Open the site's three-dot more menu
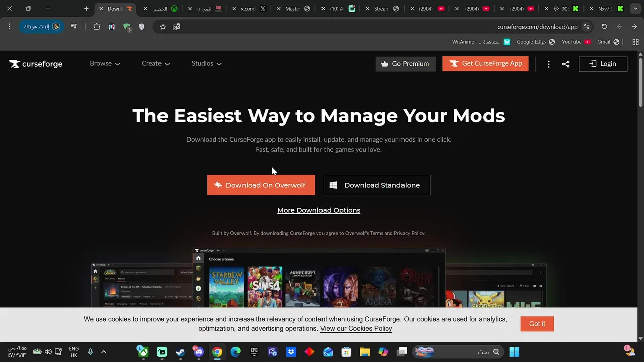 [x=549, y=64]
